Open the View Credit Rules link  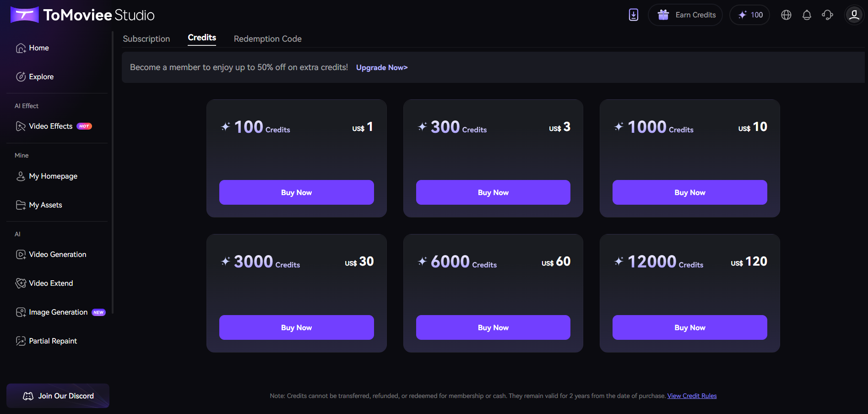[x=692, y=396]
